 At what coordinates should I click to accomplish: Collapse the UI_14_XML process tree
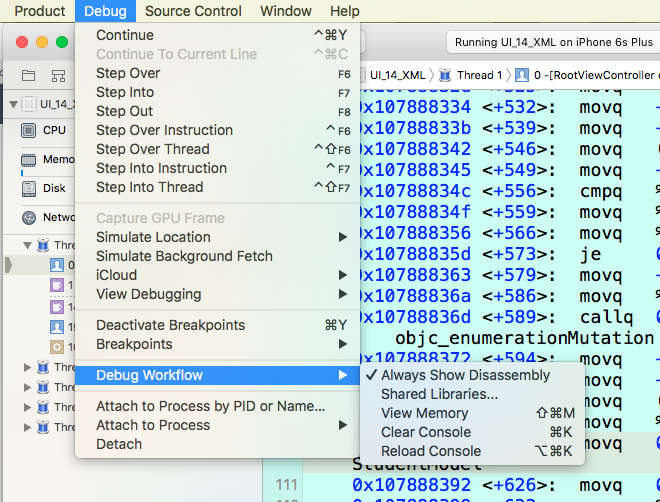click(x=13, y=104)
